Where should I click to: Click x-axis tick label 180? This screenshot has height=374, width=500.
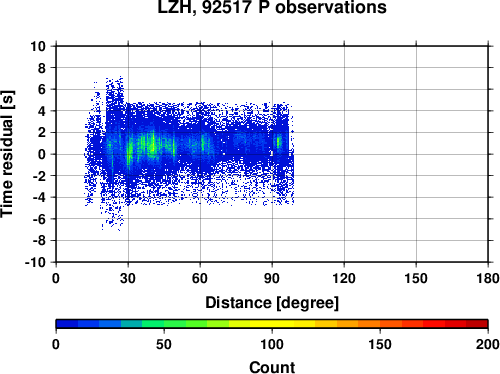pos(488,278)
